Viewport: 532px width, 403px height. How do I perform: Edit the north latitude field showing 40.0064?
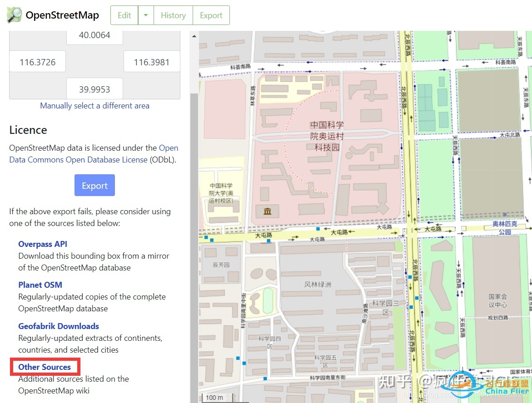(94, 35)
